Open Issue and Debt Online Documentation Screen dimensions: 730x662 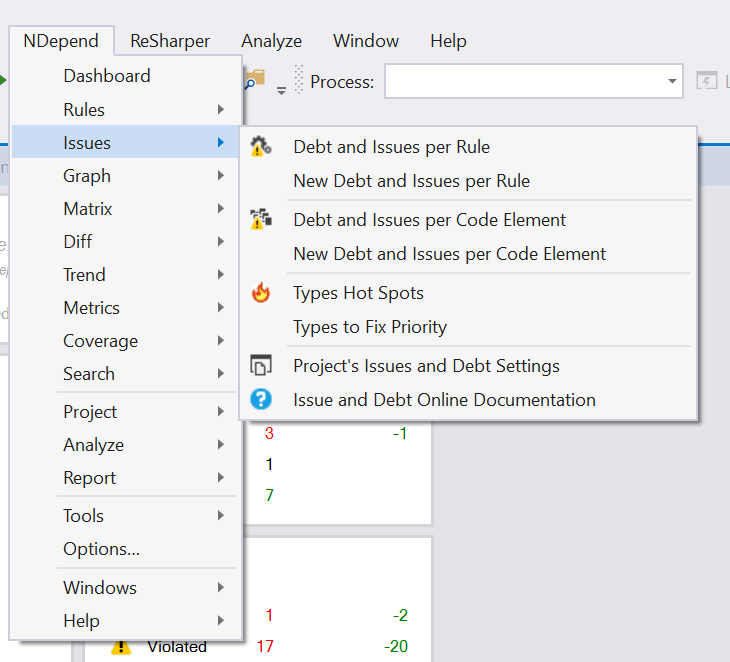point(468,400)
